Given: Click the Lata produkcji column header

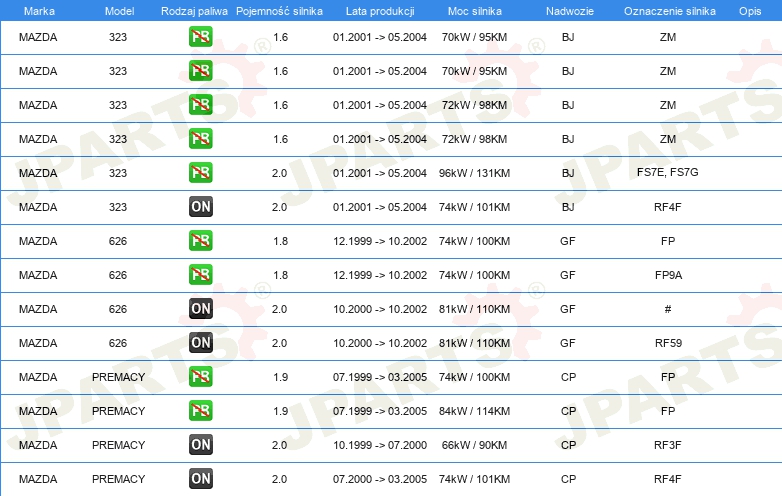Looking at the screenshot, I should (x=380, y=11).
